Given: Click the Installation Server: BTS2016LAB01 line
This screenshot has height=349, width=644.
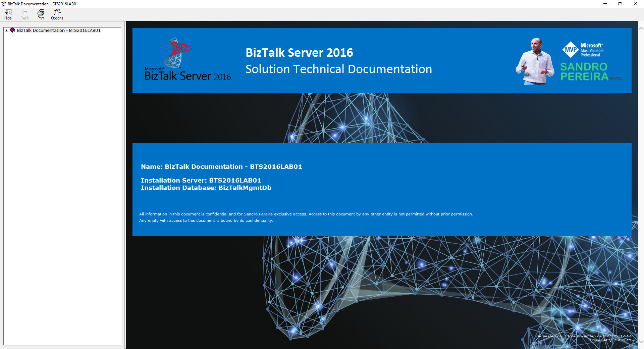Looking at the screenshot, I should click(x=201, y=181).
